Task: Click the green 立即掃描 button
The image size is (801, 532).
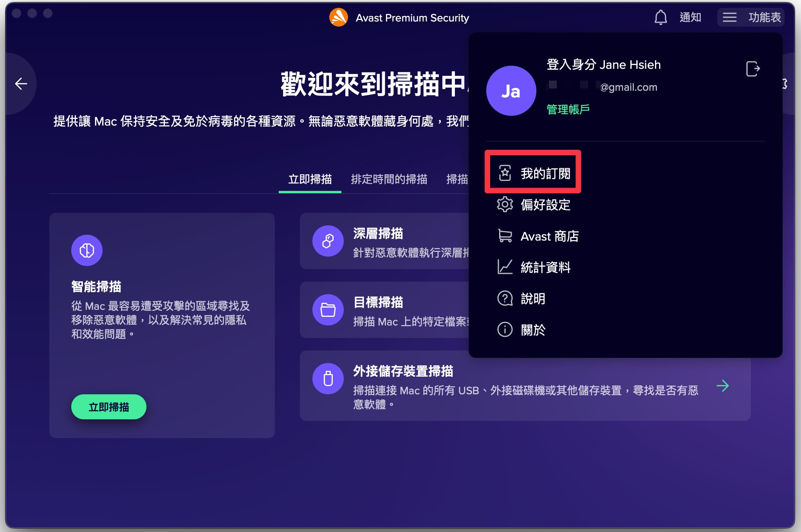Action: pos(109,407)
